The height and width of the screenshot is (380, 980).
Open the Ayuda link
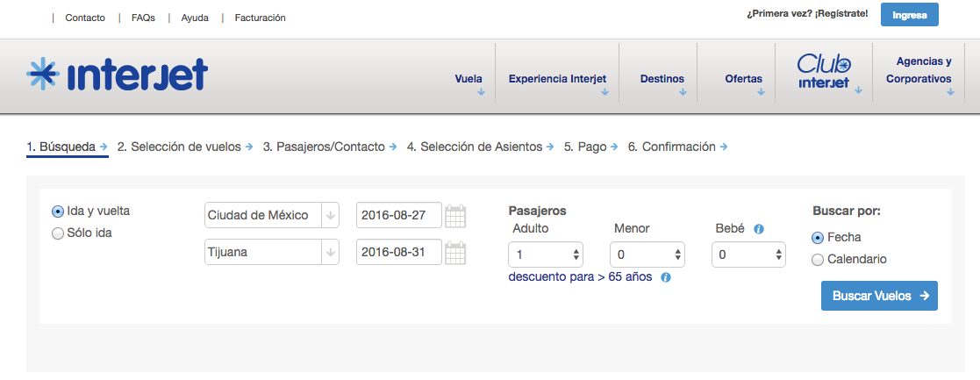click(x=195, y=18)
